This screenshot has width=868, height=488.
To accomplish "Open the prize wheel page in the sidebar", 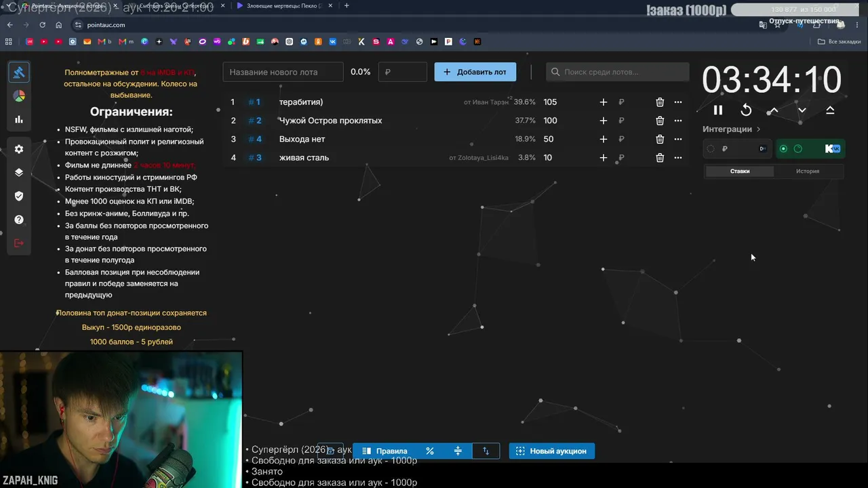I will (19, 96).
